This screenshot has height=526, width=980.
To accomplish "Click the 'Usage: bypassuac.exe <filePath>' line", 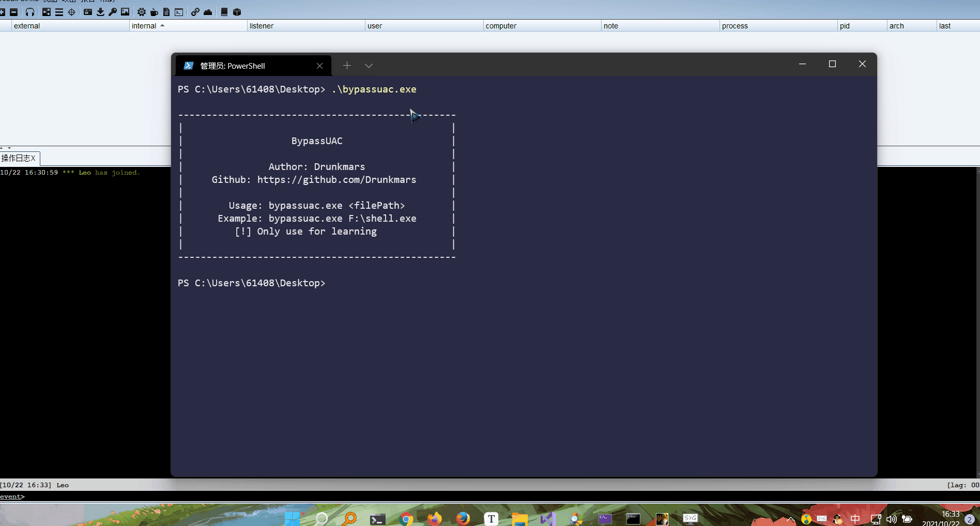I will [x=317, y=206].
